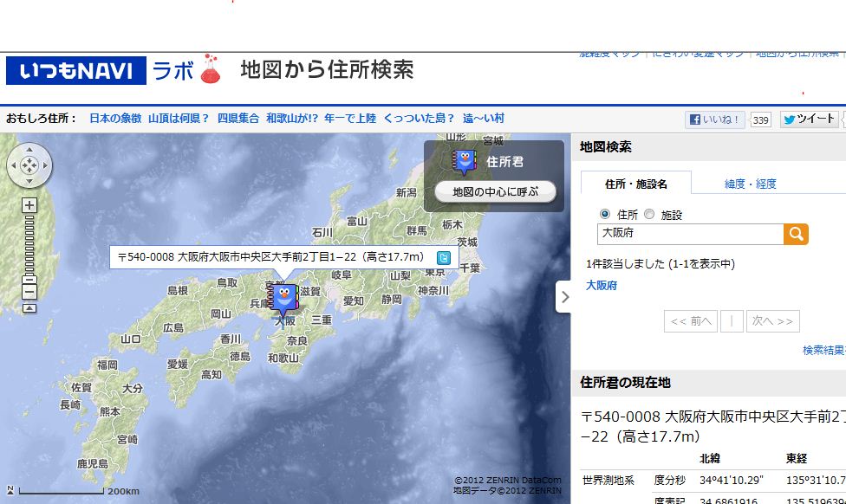Click the 34°41'10.29" latitude value

pyautogui.click(x=732, y=480)
